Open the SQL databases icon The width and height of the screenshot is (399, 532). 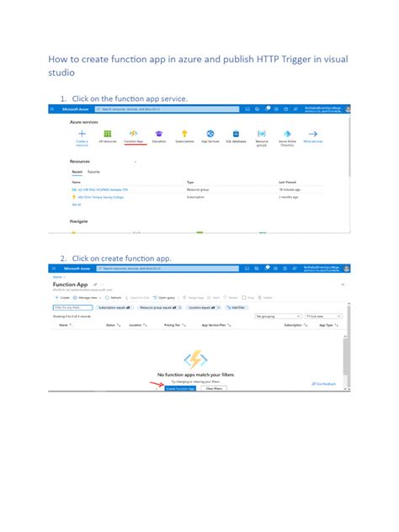click(x=236, y=133)
